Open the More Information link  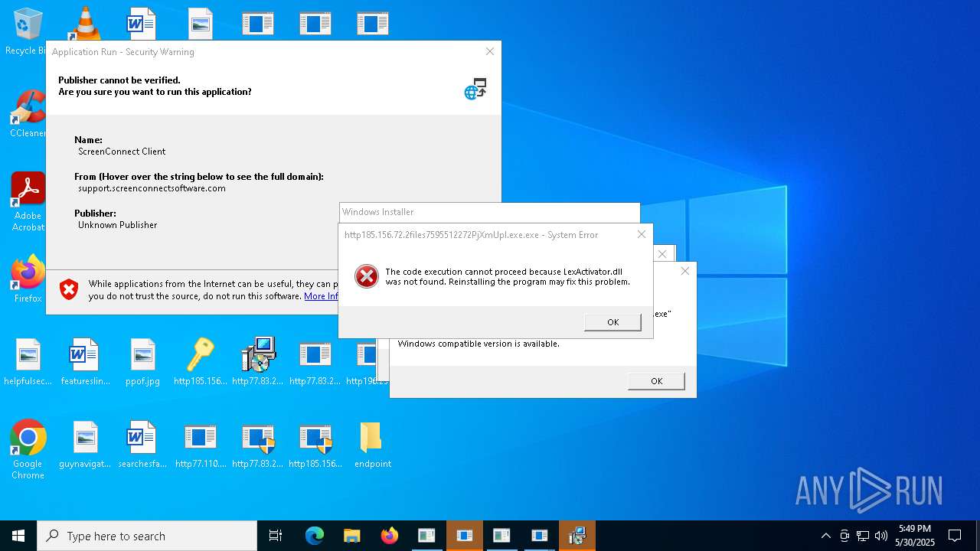(x=321, y=296)
